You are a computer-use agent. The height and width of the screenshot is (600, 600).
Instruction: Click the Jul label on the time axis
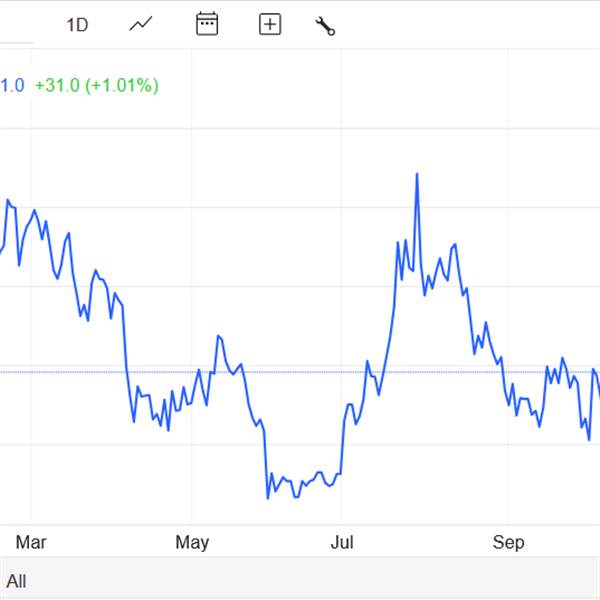click(343, 543)
